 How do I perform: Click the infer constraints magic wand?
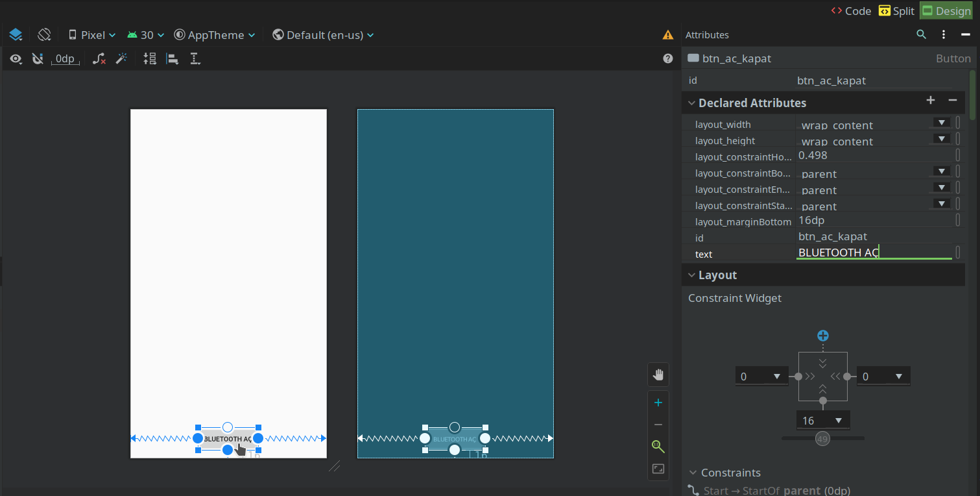click(x=121, y=59)
